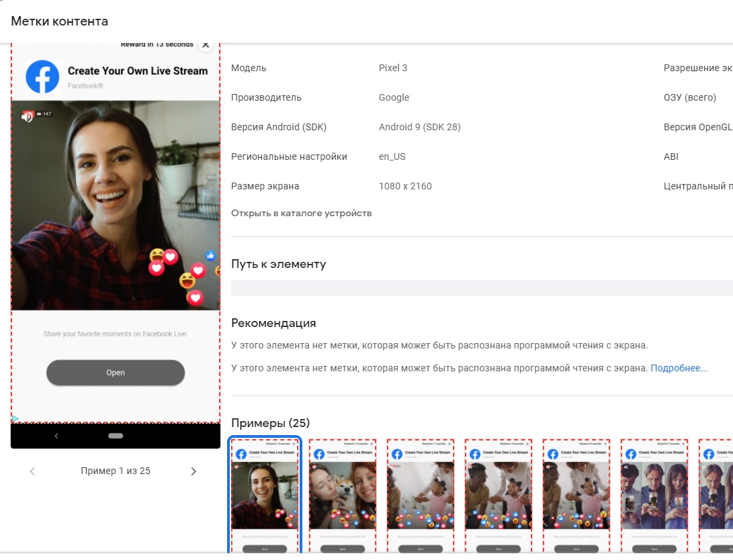Select the sixth example thumbnail with phone users
The image size is (733, 560).
point(654,496)
